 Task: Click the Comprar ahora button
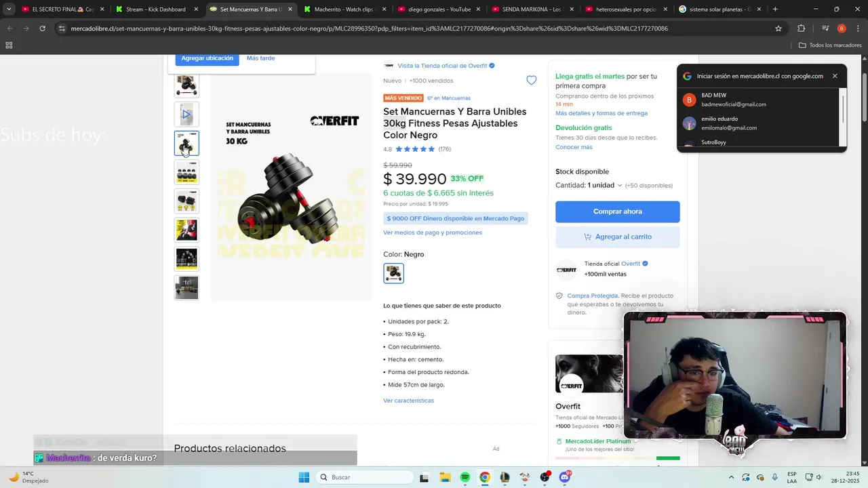click(x=617, y=211)
